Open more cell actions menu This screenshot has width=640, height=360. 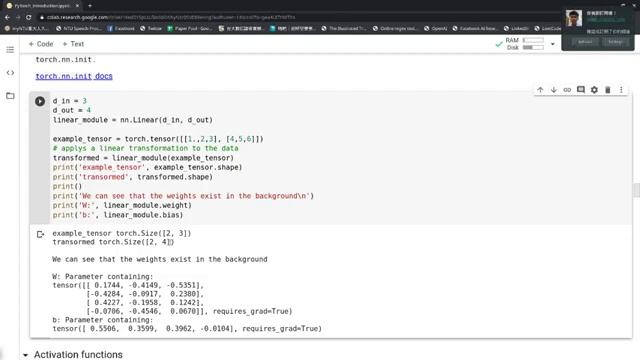coord(621,90)
